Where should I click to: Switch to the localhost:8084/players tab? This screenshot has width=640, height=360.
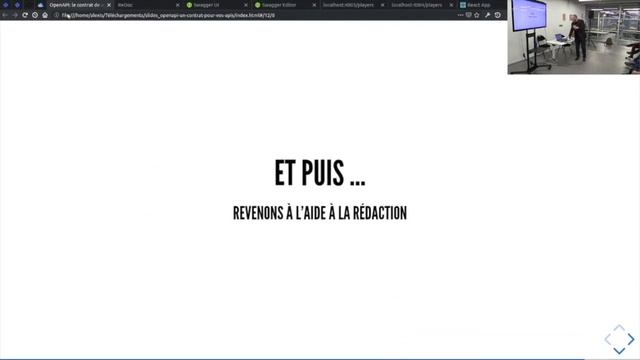point(421,5)
